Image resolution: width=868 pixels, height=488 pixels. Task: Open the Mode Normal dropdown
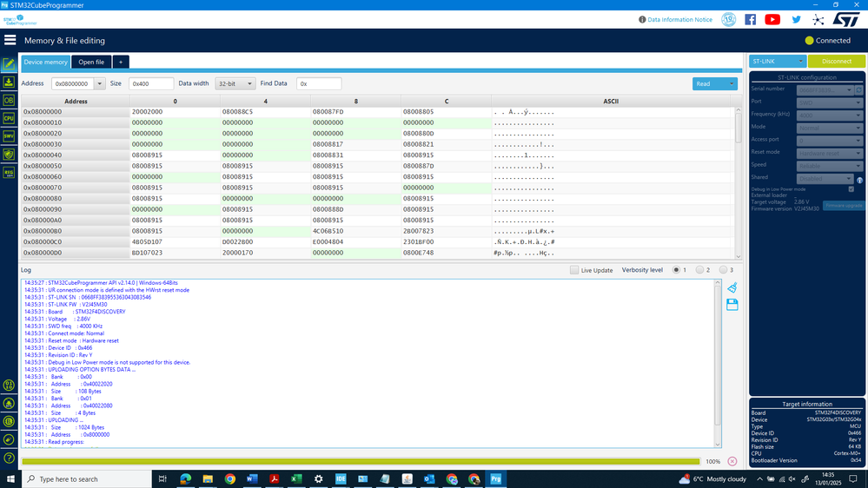[x=829, y=128]
